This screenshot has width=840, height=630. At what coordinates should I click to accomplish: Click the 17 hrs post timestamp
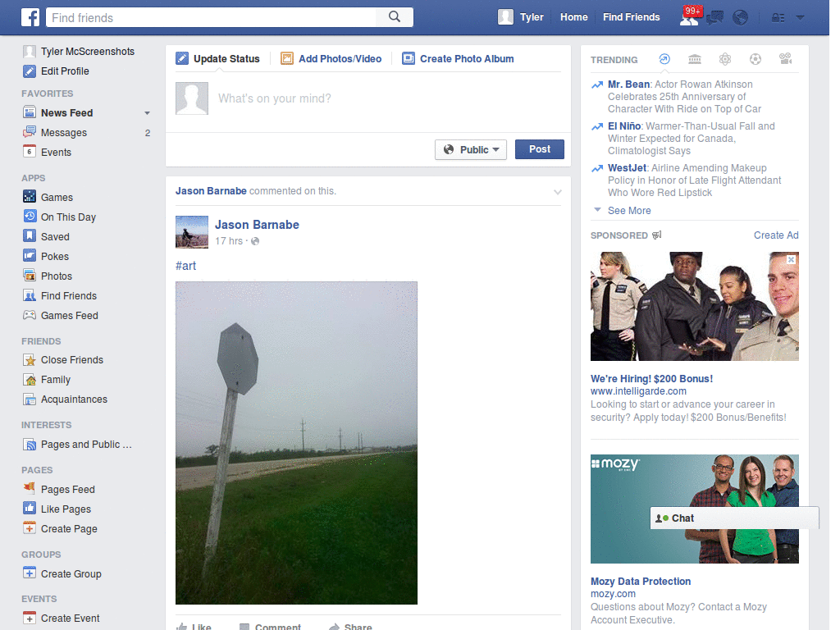click(229, 241)
